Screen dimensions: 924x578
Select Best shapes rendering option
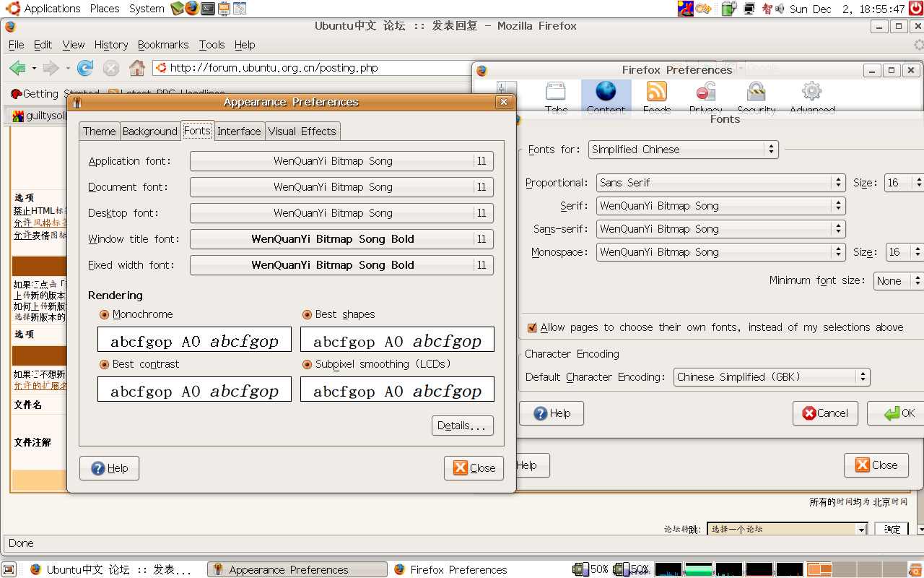click(x=339, y=314)
